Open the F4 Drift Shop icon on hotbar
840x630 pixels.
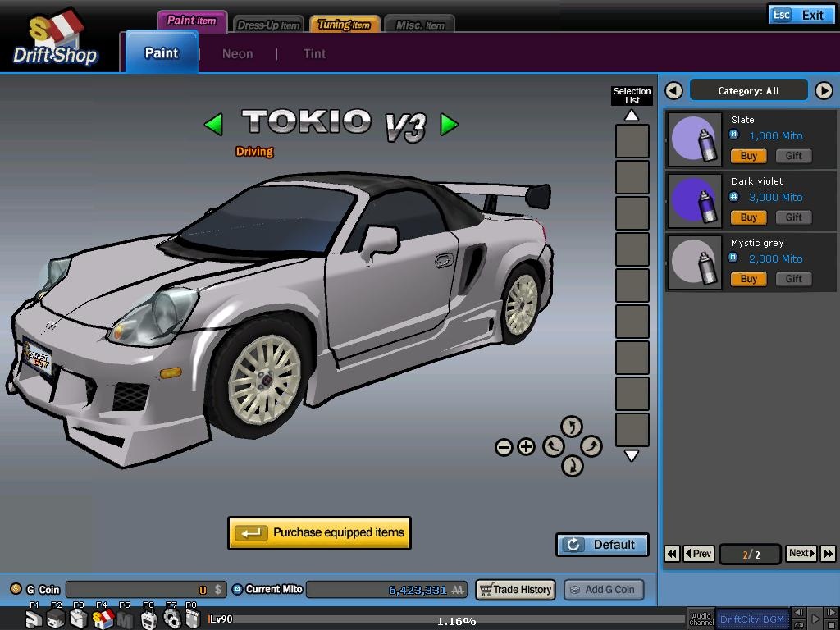(103, 620)
